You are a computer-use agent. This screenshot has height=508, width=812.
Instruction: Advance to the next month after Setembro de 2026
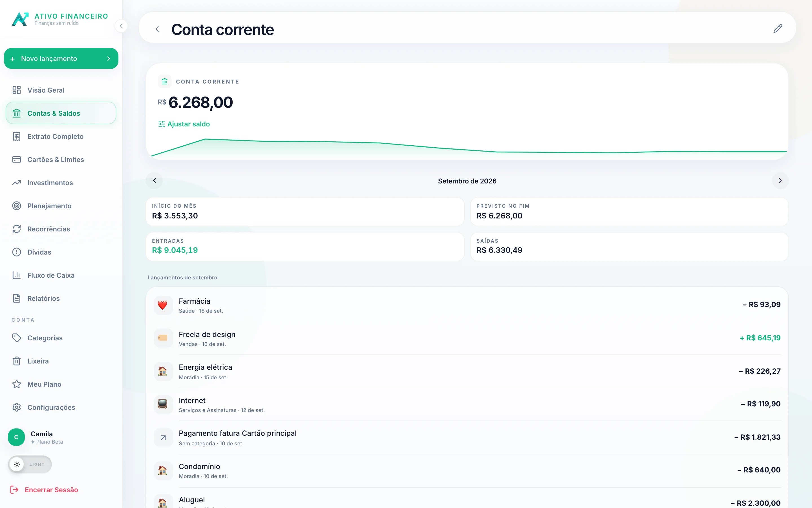tap(780, 181)
